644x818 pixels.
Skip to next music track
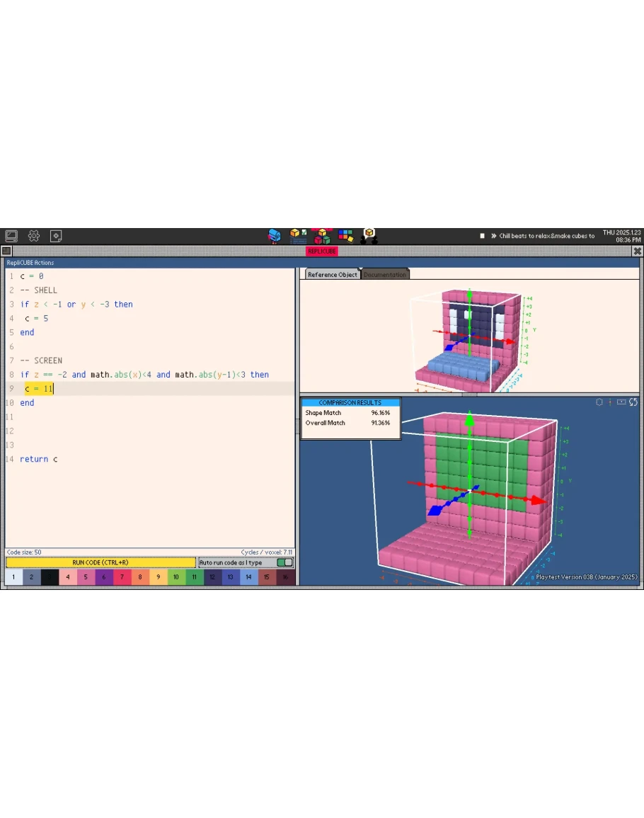tap(493, 236)
